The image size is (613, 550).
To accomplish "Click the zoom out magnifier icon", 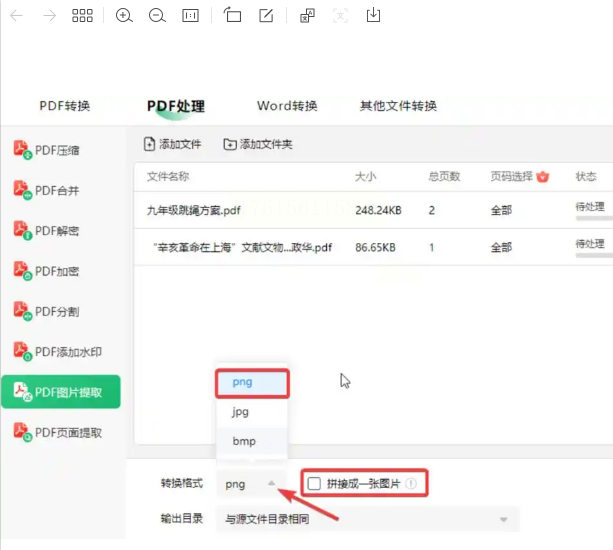I will [x=157, y=16].
